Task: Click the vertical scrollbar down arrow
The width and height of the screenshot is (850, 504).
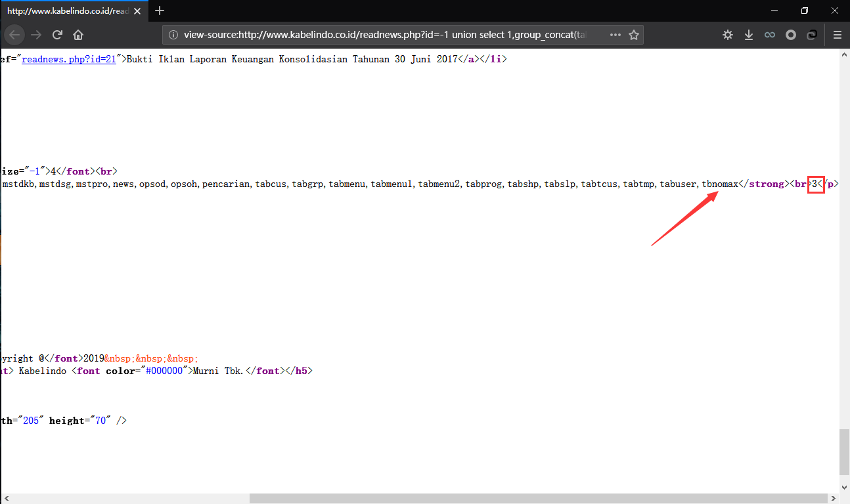Action: 844,487
